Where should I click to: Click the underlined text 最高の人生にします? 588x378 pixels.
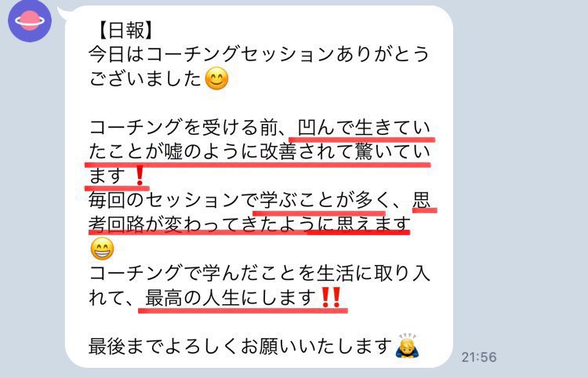coord(230,298)
